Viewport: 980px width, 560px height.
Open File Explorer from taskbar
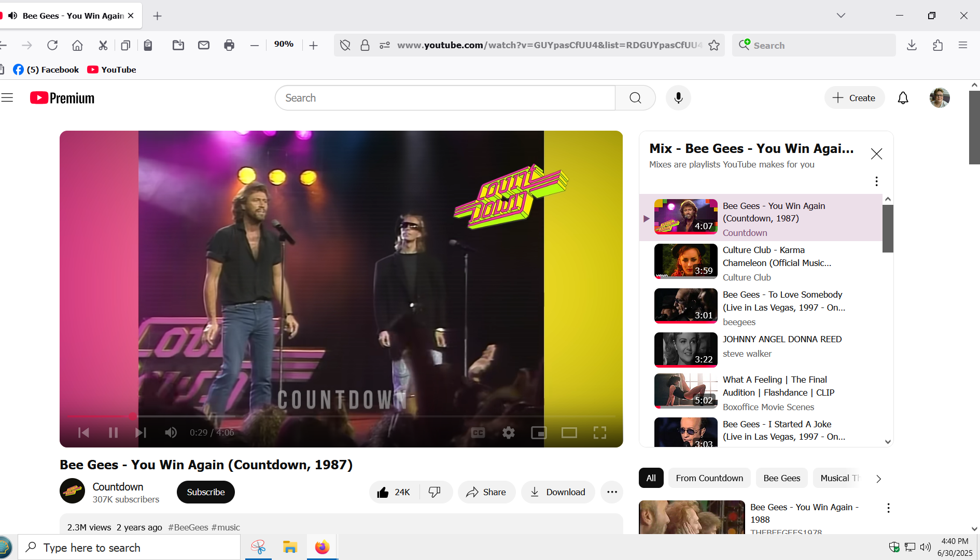click(290, 547)
